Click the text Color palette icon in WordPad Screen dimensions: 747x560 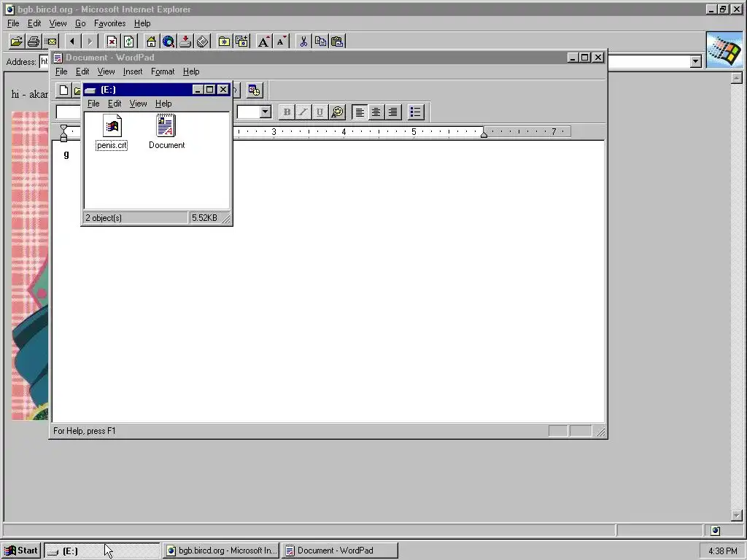[337, 112]
